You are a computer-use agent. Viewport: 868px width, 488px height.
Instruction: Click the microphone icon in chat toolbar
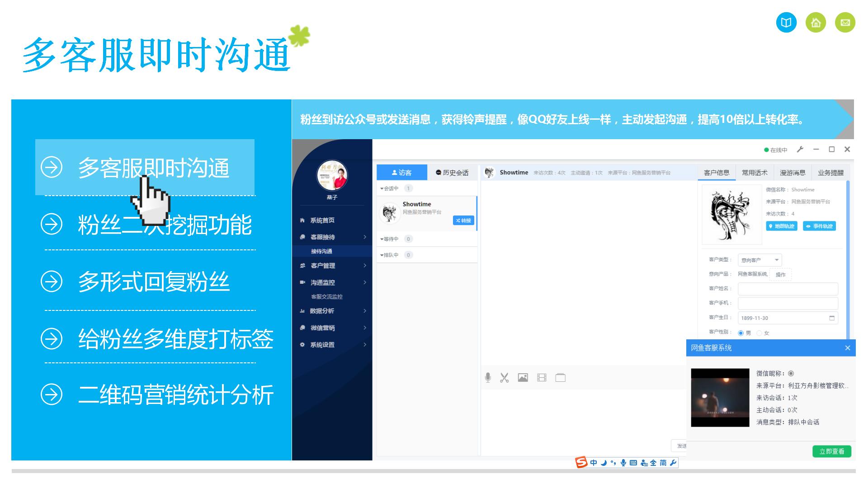pos(488,378)
